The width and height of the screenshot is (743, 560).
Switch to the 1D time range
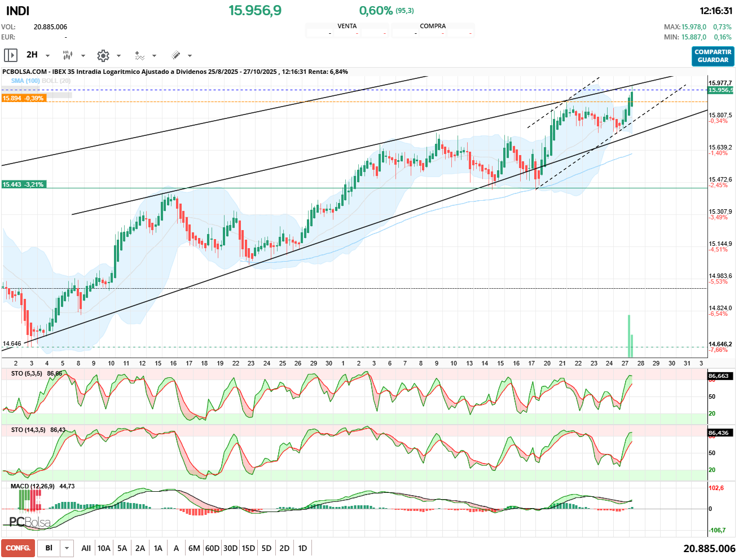(302, 548)
